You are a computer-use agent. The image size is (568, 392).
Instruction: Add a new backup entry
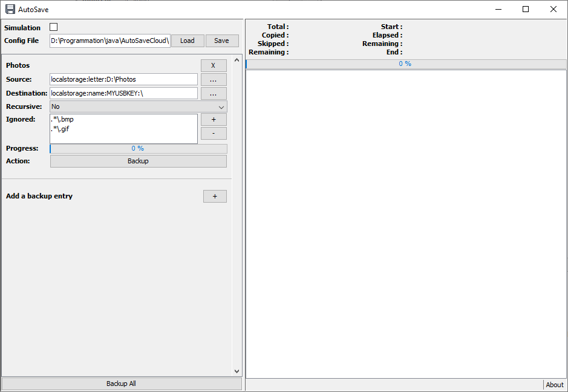215,197
